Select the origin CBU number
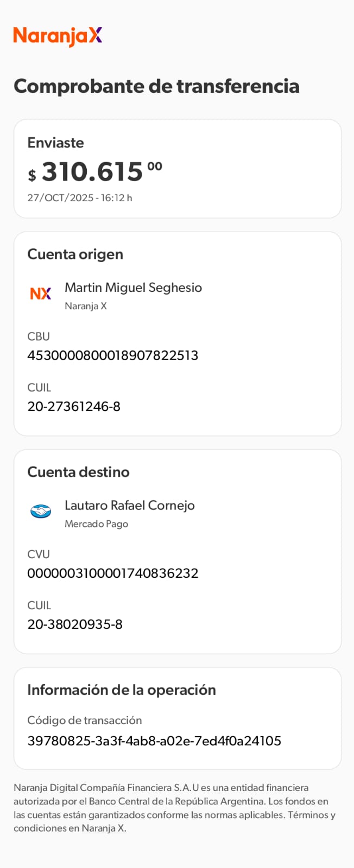The height and width of the screenshot is (868, 354). click(112, 355)
